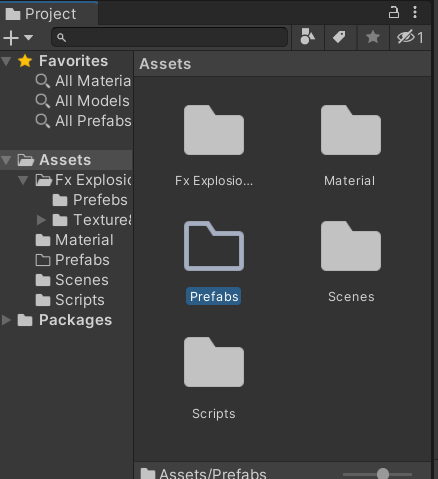Collapse the Favorites section arrow
Image resolution: width=438 pixels, height=479 pixels.
6,61
